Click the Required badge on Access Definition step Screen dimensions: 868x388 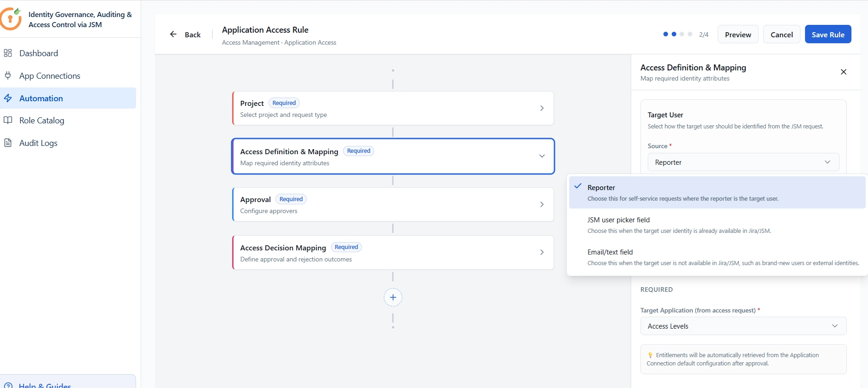[x=359, y=151]
